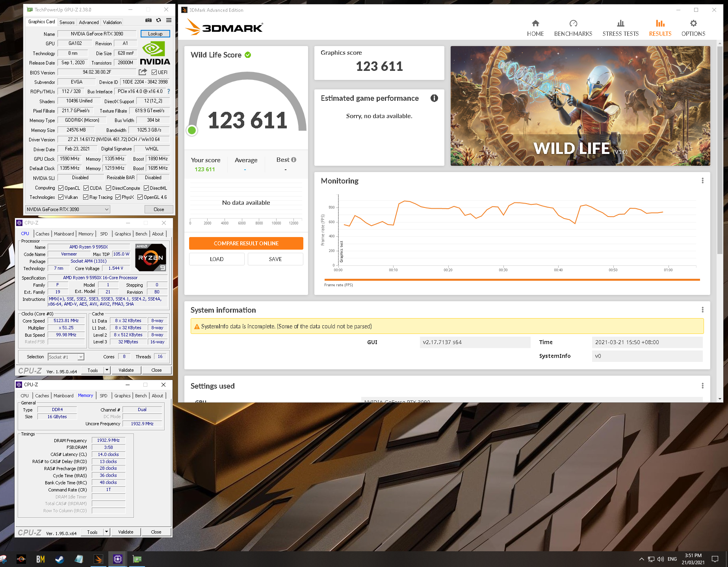Toggle the Ray Tracing checkbox
The image size is (728, 567).
coord(85,197)
